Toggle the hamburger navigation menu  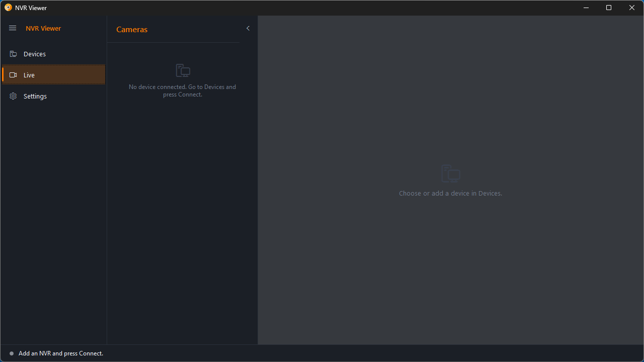pyautogui.click(x=13, y=28)
